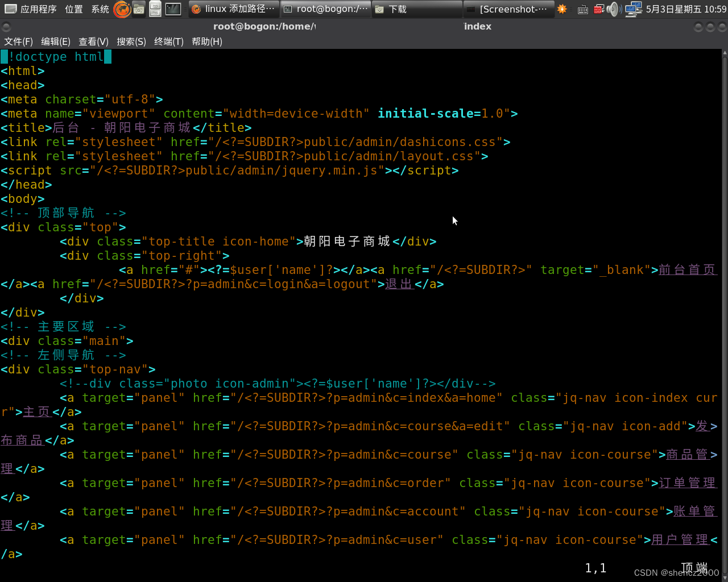Click 'jquery.min.js' in the script tag

point(330,171)
